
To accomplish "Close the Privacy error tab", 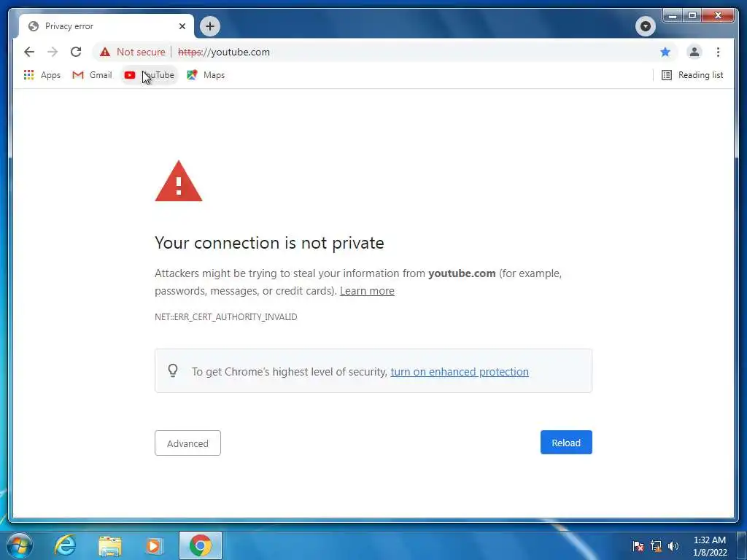I will (182, 26).
